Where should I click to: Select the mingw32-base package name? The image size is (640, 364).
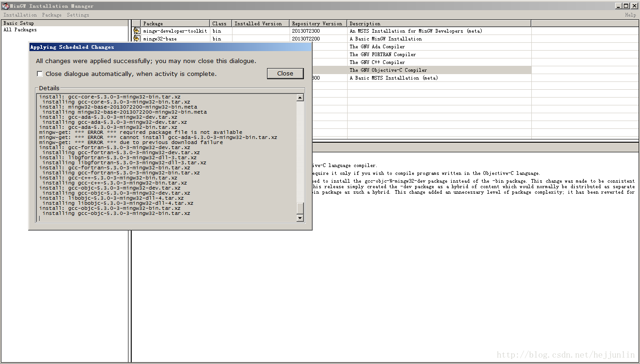pos(160,39)
